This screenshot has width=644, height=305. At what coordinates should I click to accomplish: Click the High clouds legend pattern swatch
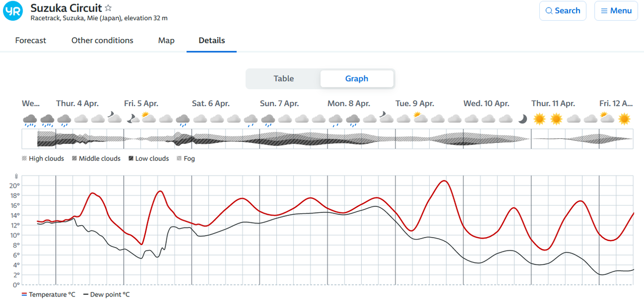24,159
